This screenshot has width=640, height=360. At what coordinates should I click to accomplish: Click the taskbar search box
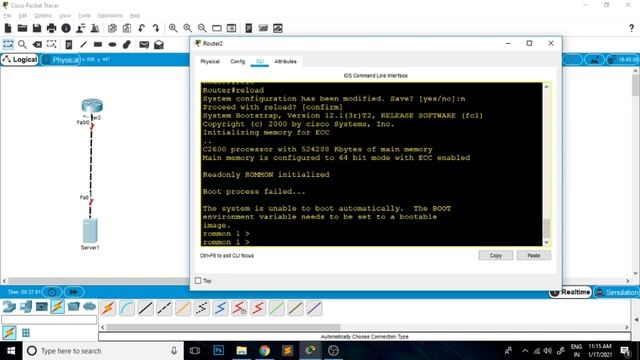click(x=102, y=351)
